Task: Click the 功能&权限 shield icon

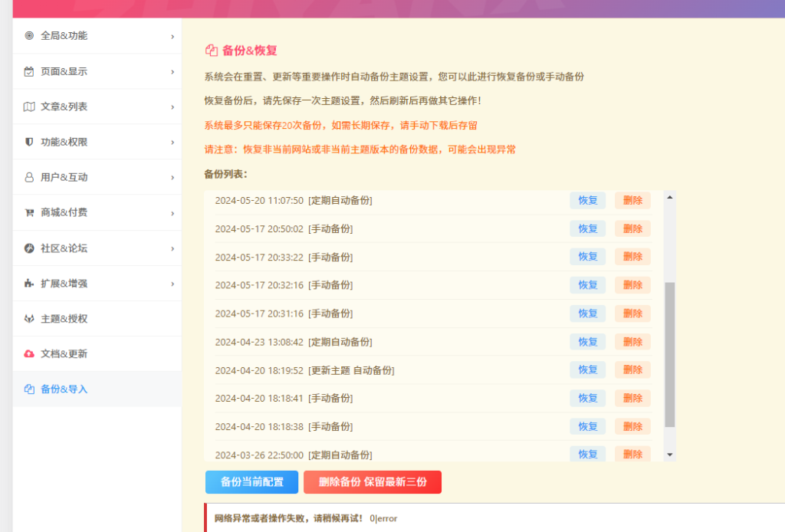Action: click(29, 142)
